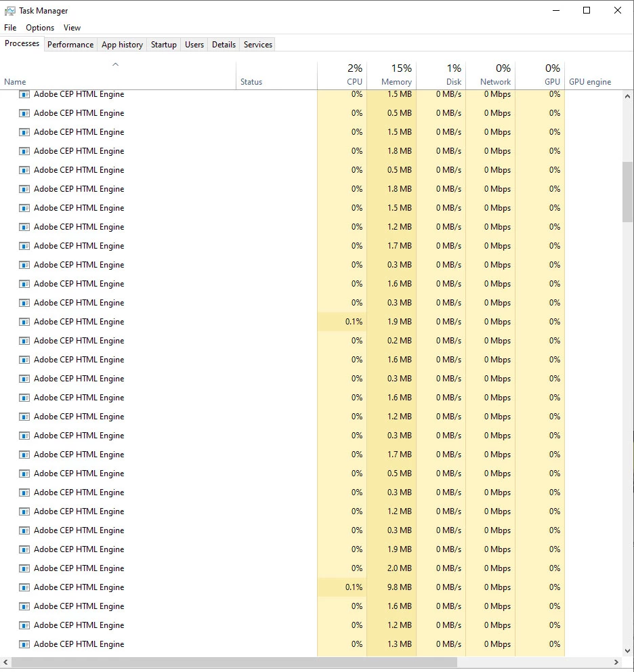Sort by the GPU percentage column header

(x=540, y=75)
